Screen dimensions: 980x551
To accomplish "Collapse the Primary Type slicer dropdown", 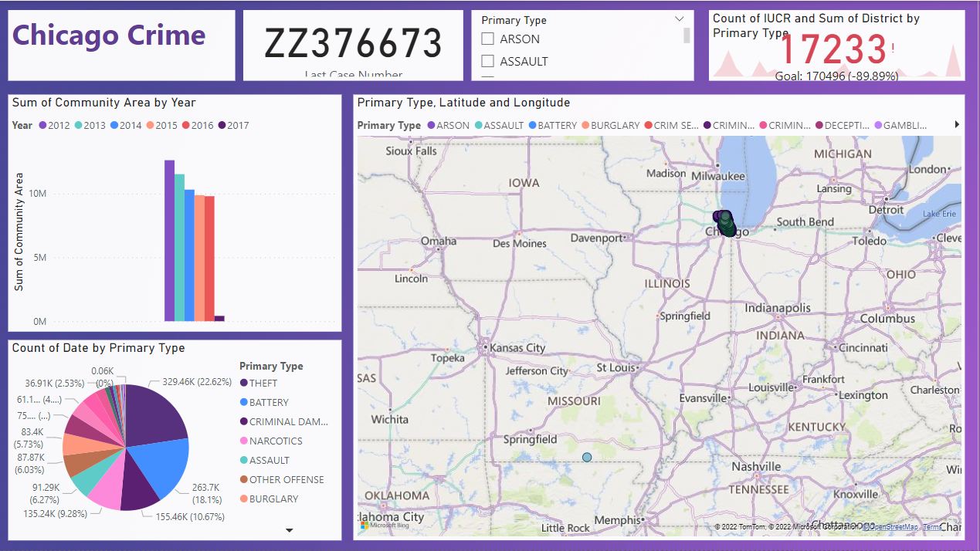I will [679, 19].
